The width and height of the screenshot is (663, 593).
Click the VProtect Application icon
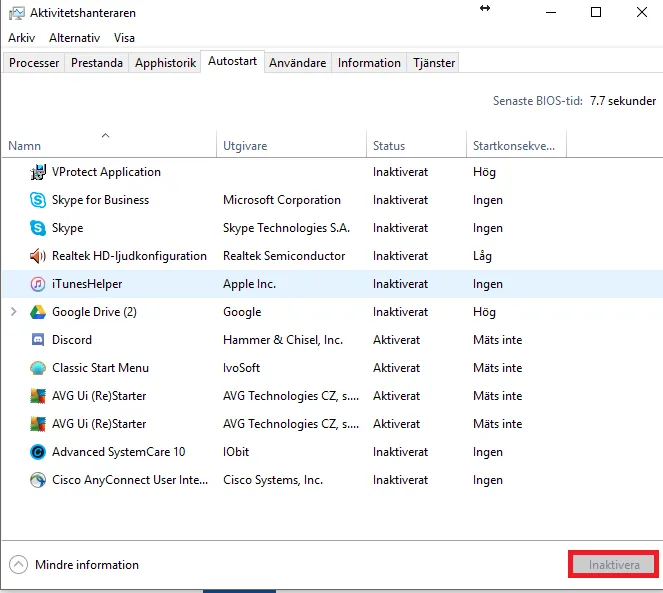point(38,172)
